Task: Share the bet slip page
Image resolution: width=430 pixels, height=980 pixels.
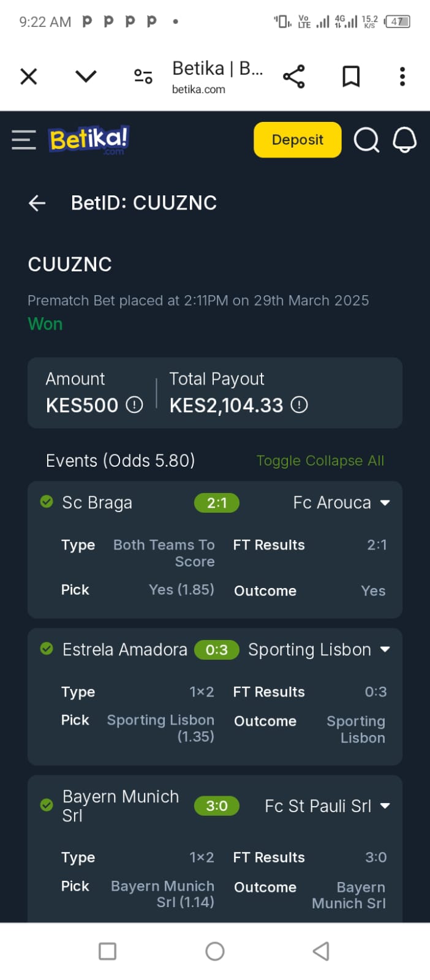Action: 294,76
